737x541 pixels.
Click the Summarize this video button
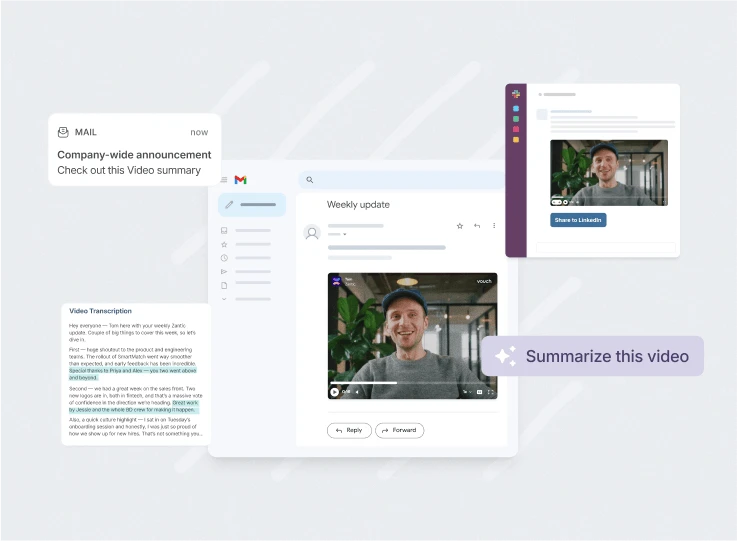pyautogui.click(x=592, y=356)
